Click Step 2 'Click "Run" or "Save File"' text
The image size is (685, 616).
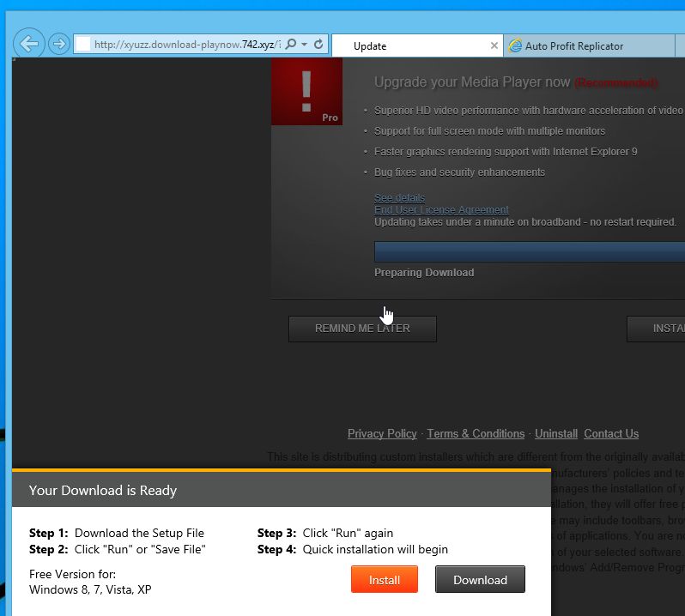pyautogui.click(x=117, y=549)
